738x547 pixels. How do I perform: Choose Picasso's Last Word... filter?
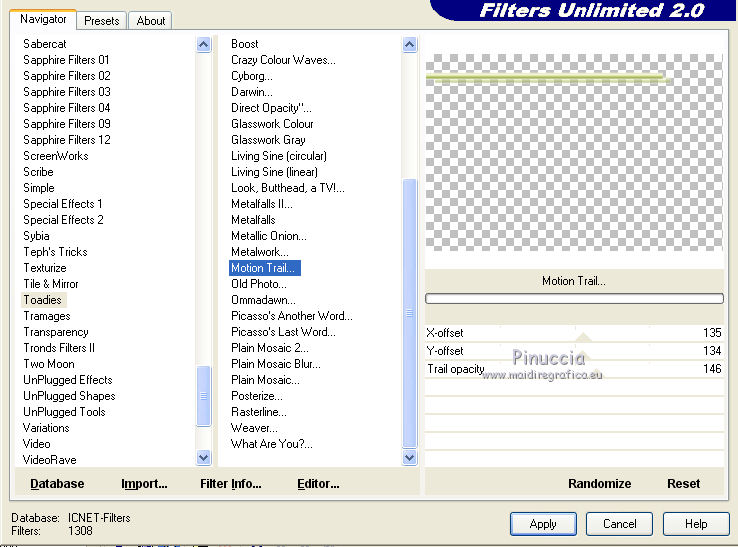coord(283,332)
